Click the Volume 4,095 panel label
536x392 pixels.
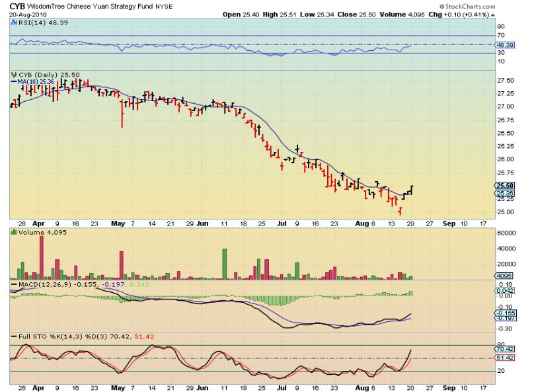point(42,233)
